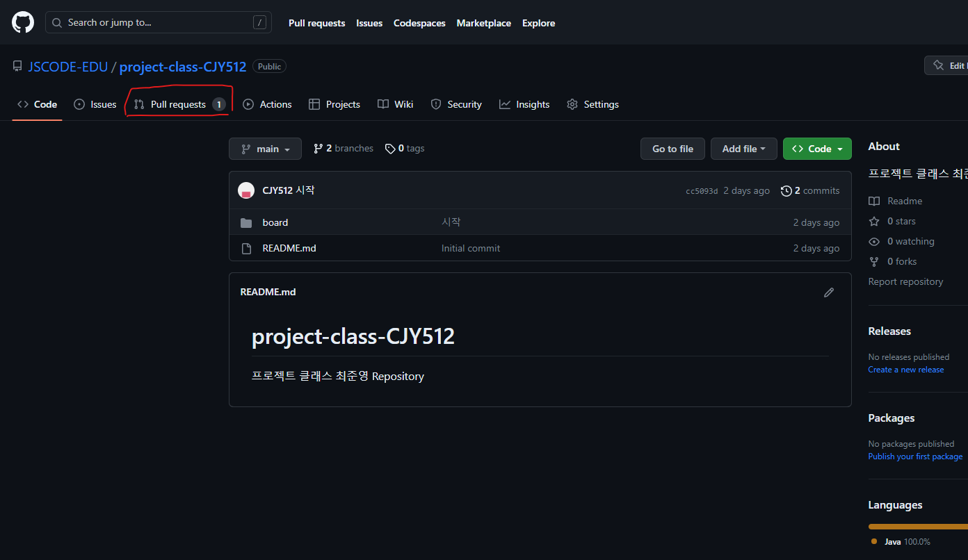Open the project-class-CJY512 repository link
Image resolution: width=968 pixels, height=560 pixels.
183,67
